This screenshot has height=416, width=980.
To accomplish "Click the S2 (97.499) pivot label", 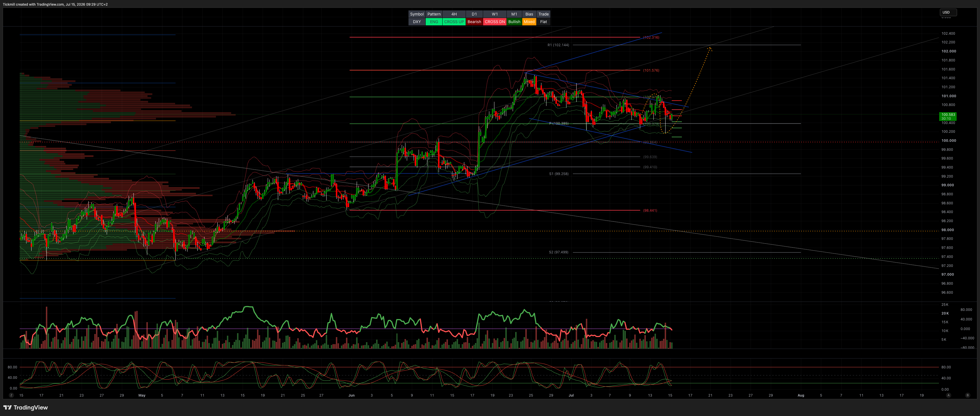I will click(x=559, y=252).
